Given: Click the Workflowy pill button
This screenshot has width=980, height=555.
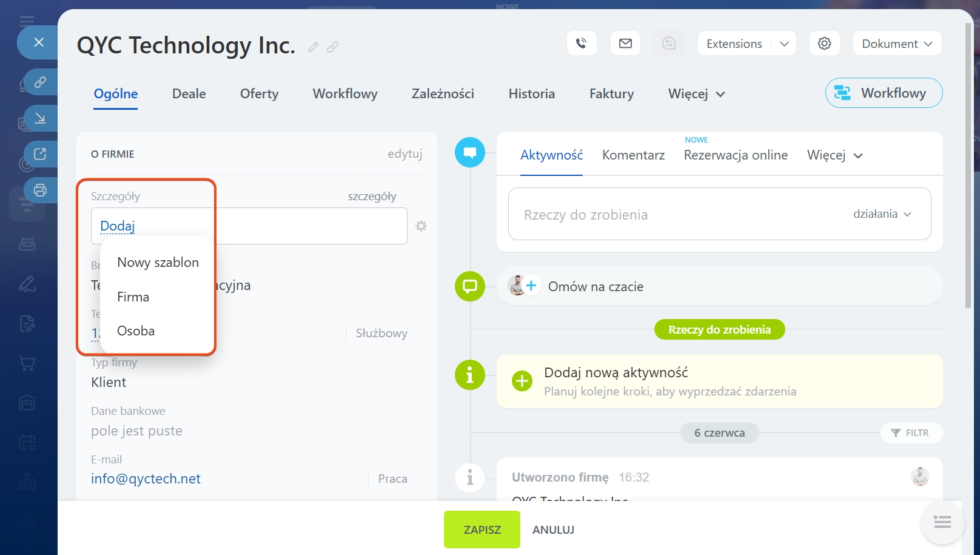Looking at the screenshot, I should click(884, 93).
